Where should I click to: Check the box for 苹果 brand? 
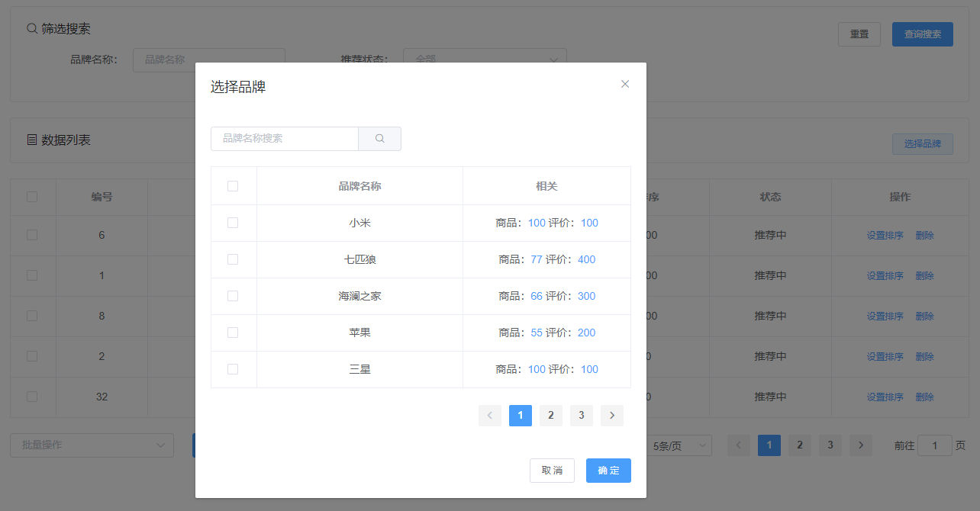click(233, 333)
